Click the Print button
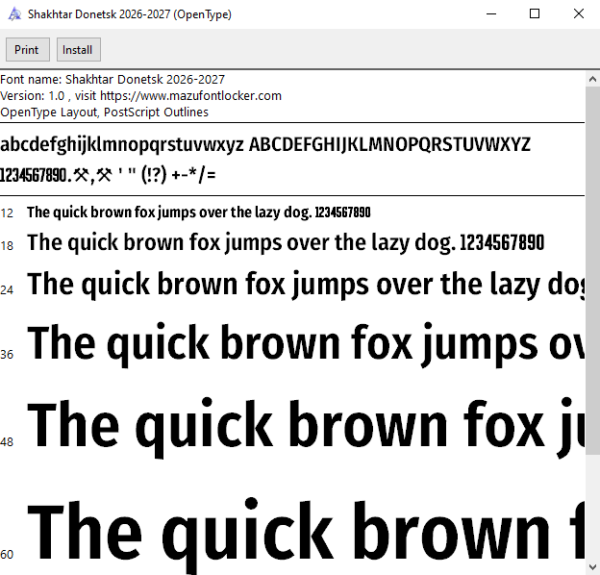Screen dimensions: 600x575 [28, 50]
